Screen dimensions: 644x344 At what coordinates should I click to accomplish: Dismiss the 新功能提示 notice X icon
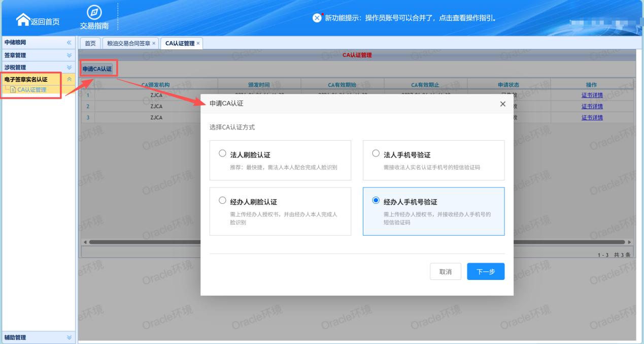pos(317,18)
